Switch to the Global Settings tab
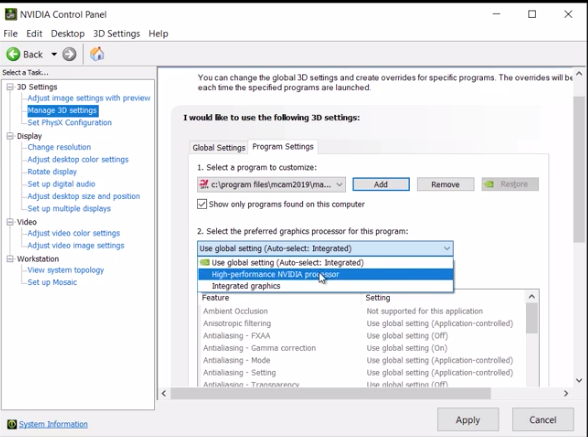This screenshot has width=588, height=437. [219, 147]
